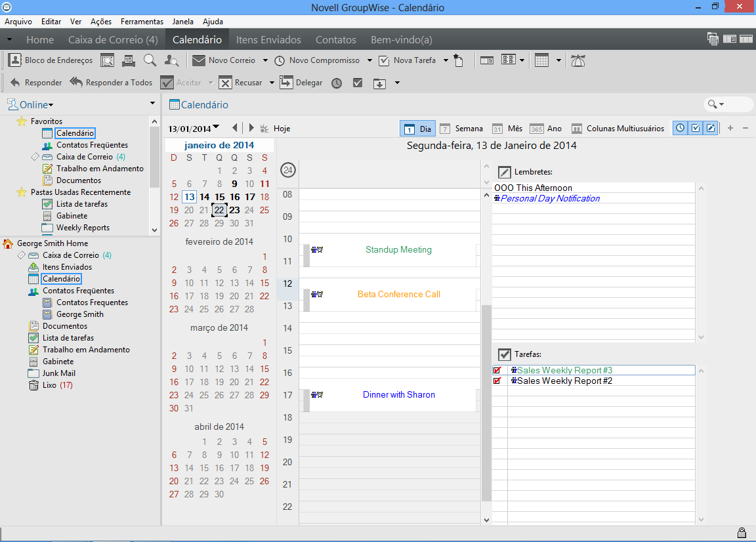Toggle the appointments clock pane button

681,128
